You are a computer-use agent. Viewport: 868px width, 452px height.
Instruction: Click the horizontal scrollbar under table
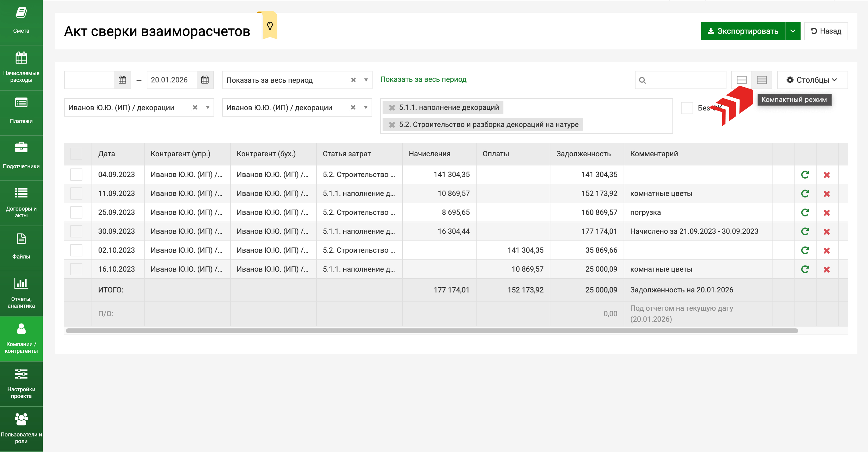coord(431,331)
